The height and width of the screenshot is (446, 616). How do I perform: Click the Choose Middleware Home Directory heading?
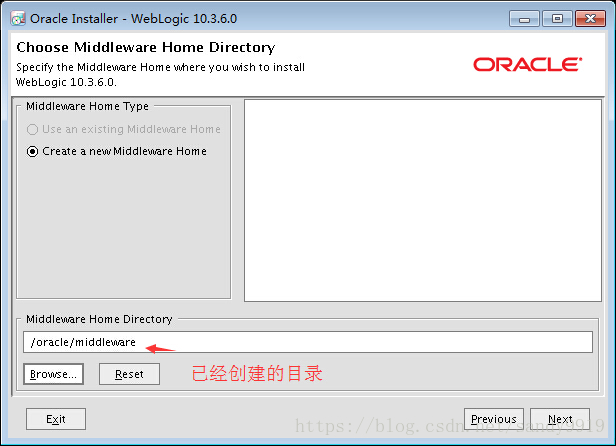[146, 47]
